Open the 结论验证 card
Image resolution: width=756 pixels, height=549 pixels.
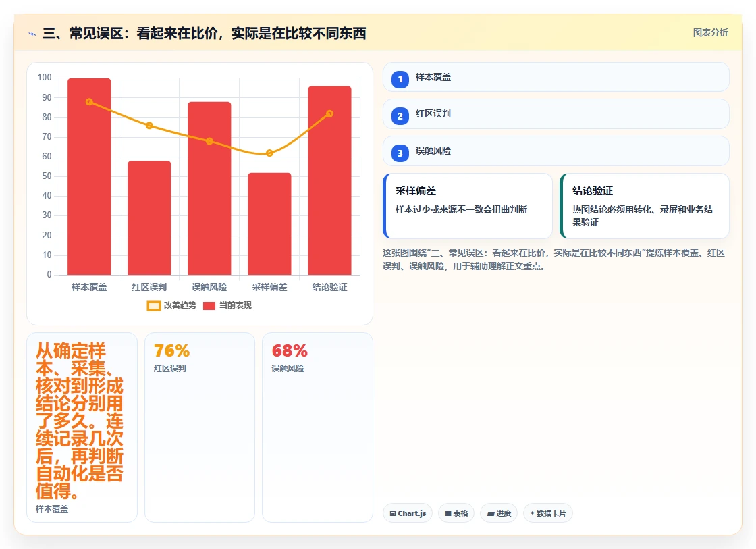click(x=645, y=206)
